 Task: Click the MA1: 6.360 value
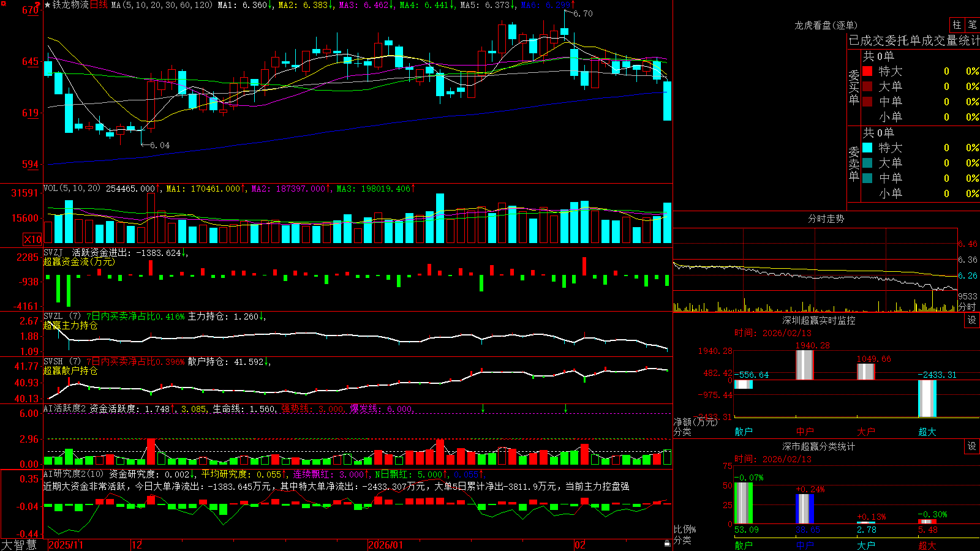pos(246,5)
